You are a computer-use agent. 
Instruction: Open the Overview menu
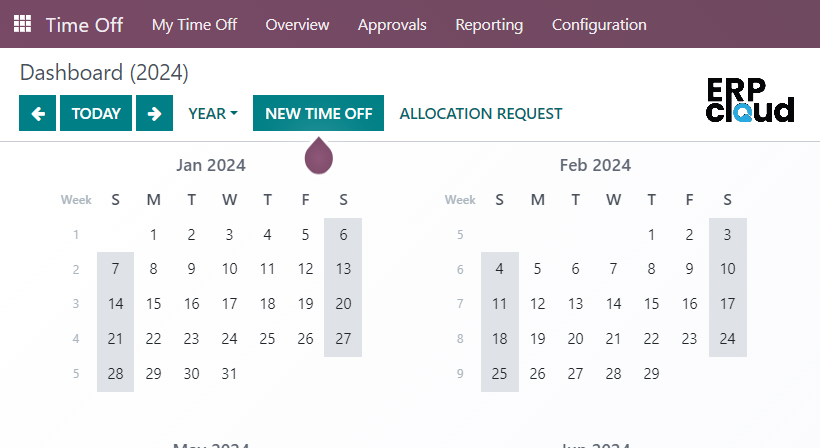pos(297,25)
